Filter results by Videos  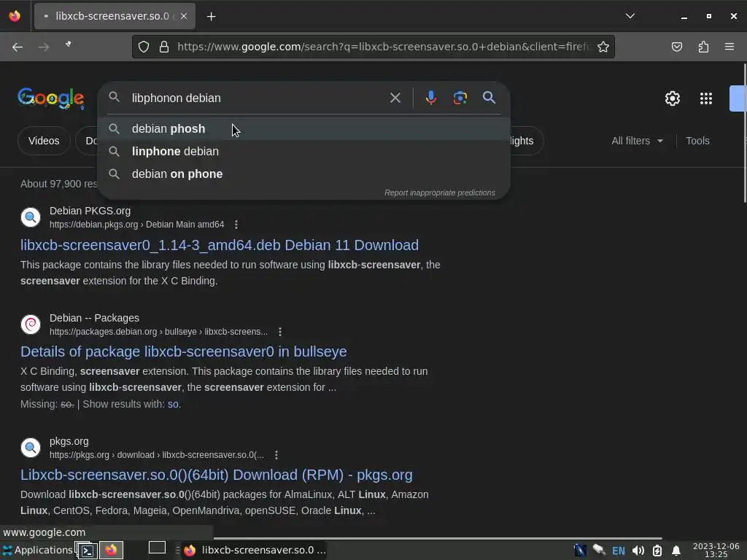(44, 141)
